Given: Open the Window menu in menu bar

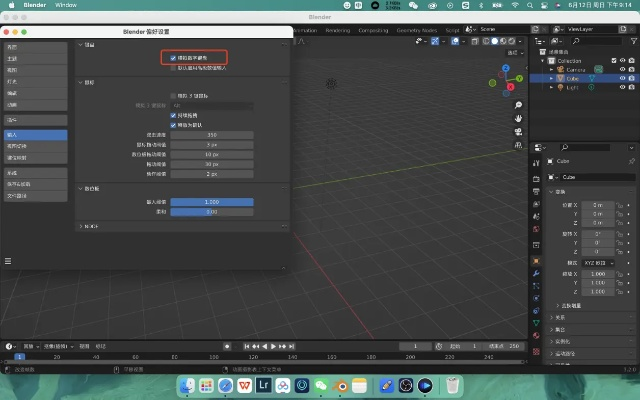Looking at the screenshot, I should [x=66, y=5].
